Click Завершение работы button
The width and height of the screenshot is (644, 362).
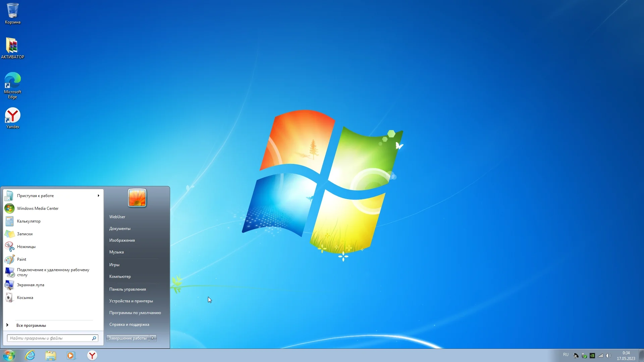tap(127, 338)
